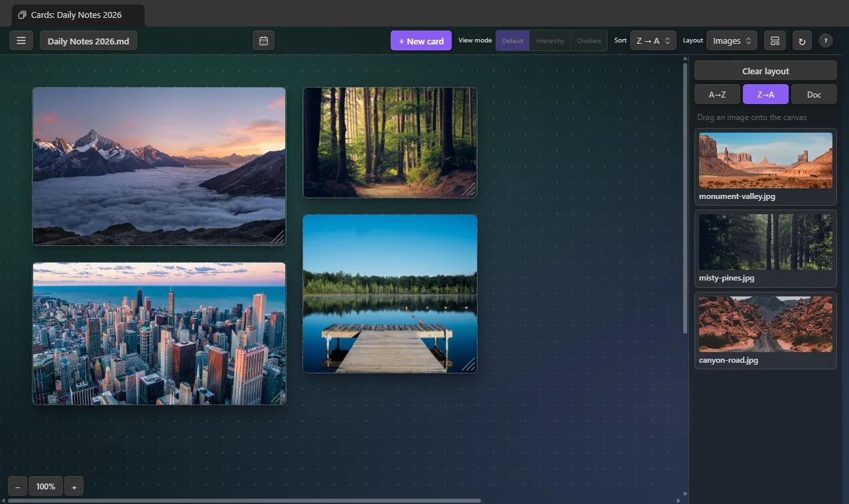Select Z→A sorting in side panel
This screenshot has width=849, height=504.
click(765, 95)
